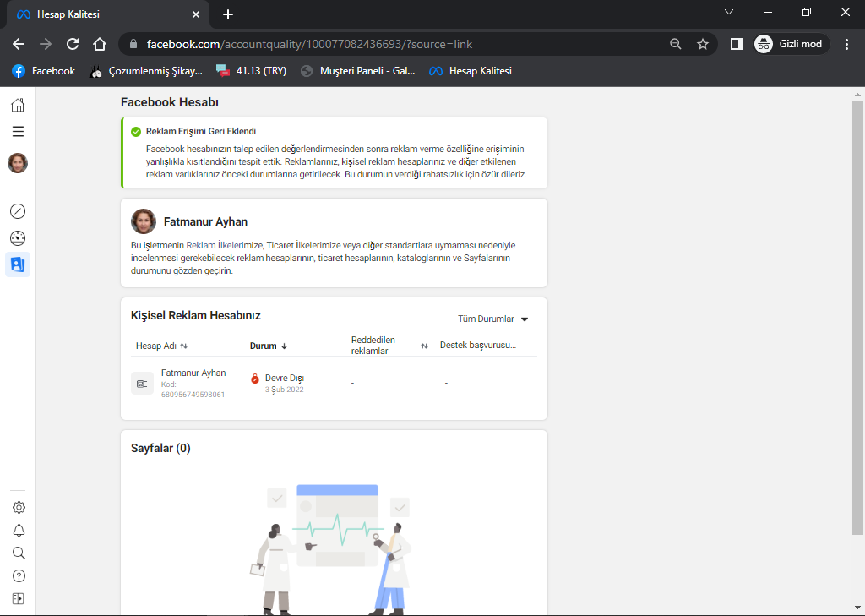Toggle the browser side panel icon
Screen dimensions: 865x616
(736, 44)
